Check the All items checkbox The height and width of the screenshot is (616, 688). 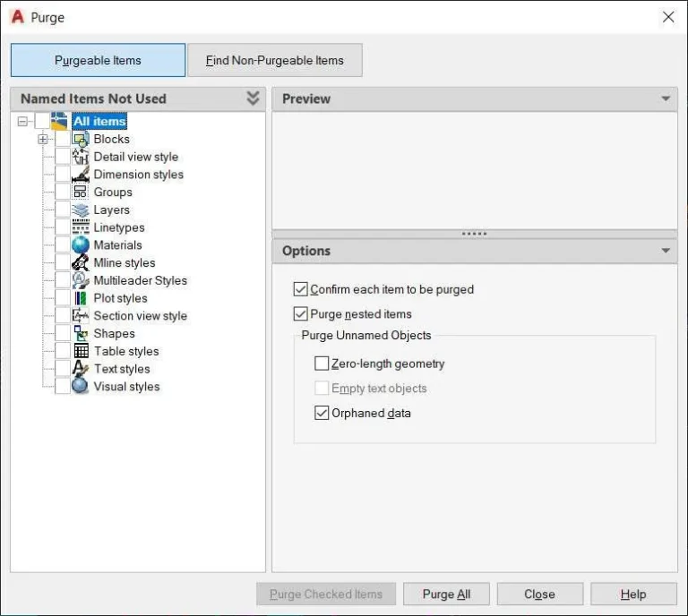[42, 121]
